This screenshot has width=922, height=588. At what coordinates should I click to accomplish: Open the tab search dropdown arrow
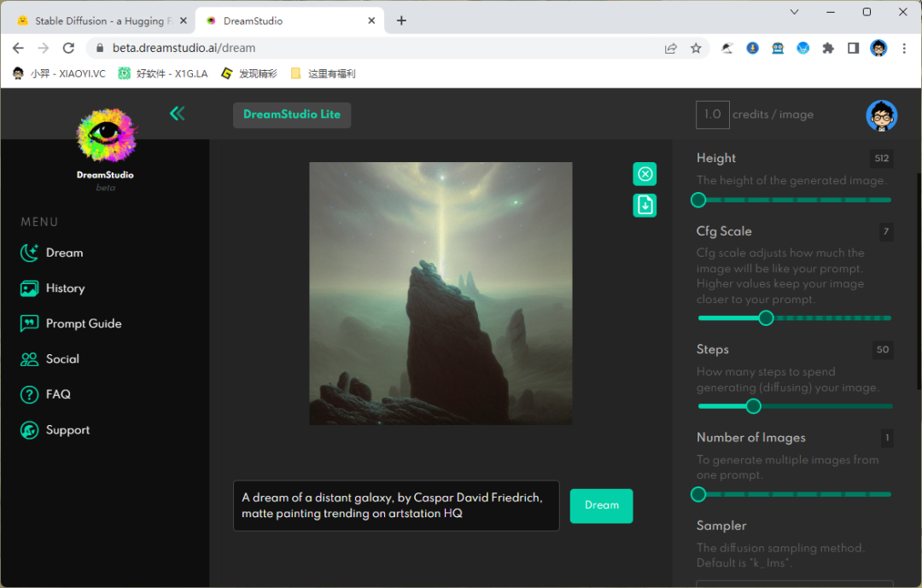tap(795, 12)
